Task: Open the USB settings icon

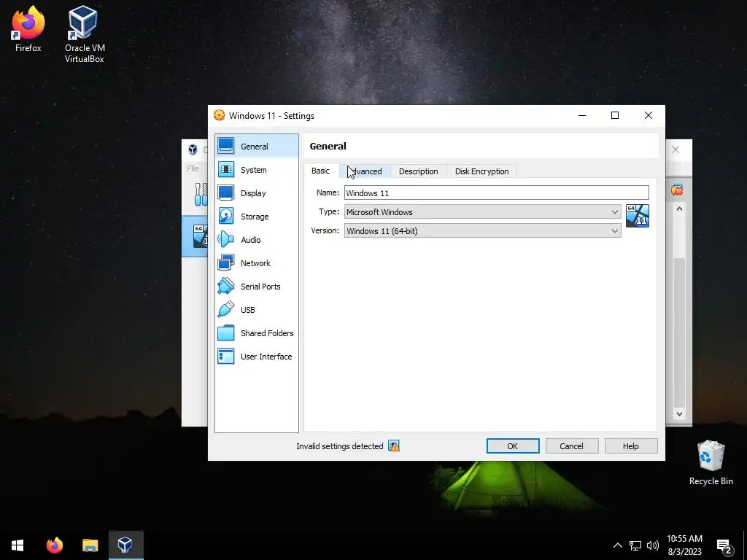Action: click(226, 309)
